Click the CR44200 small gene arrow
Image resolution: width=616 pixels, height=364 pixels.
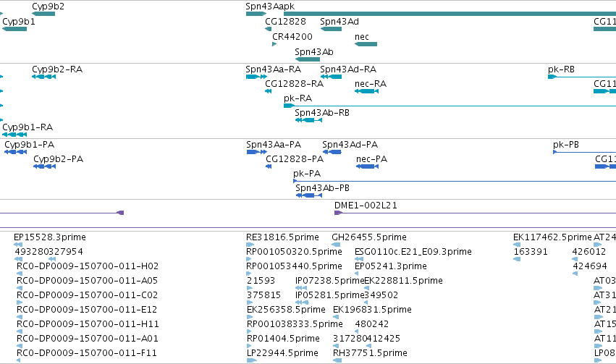[x=274, y=44]
